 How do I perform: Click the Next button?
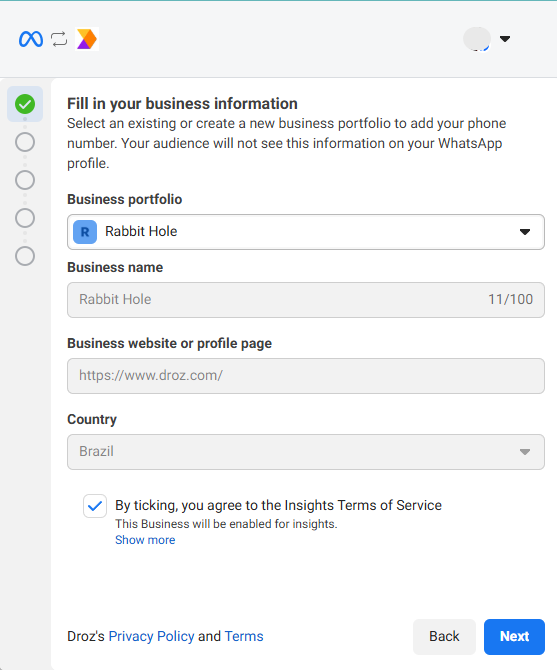[x=514, y=637]
